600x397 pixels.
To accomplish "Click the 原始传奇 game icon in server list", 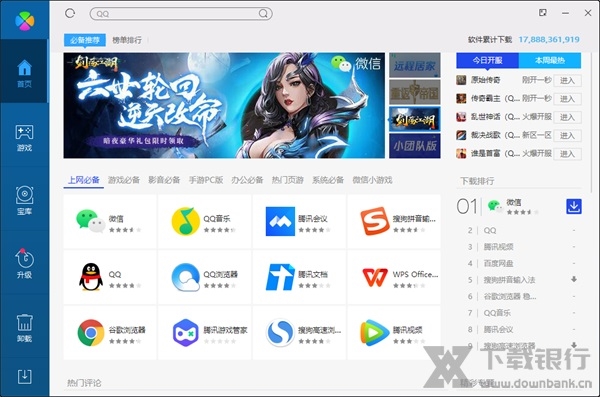I will (461, 80).
